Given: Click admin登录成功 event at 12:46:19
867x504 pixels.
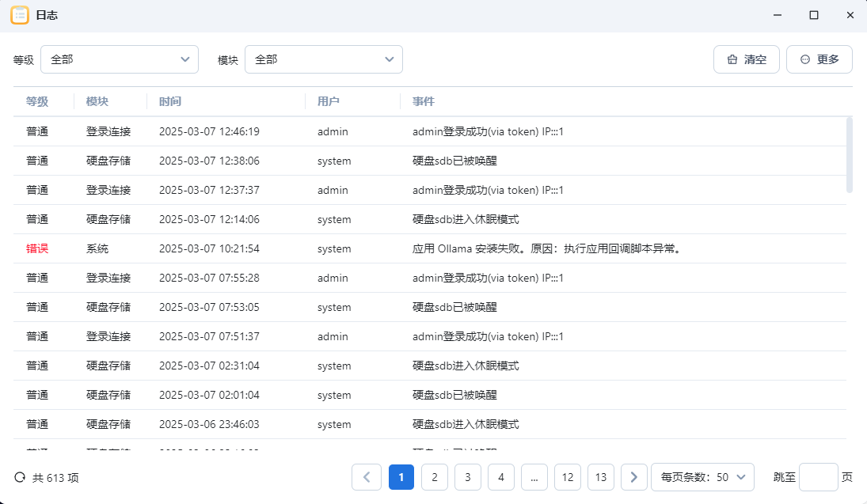Looking at the screenshot, I should (488, 131).
